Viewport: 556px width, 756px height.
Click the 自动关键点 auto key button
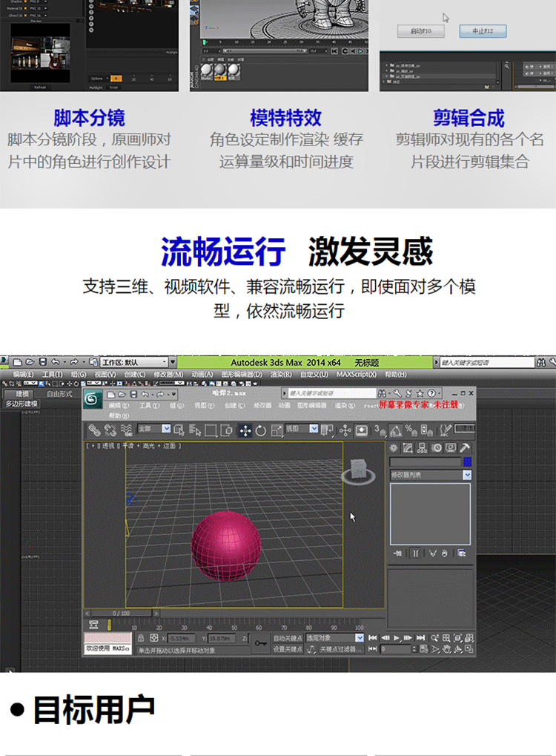(288, 638)
